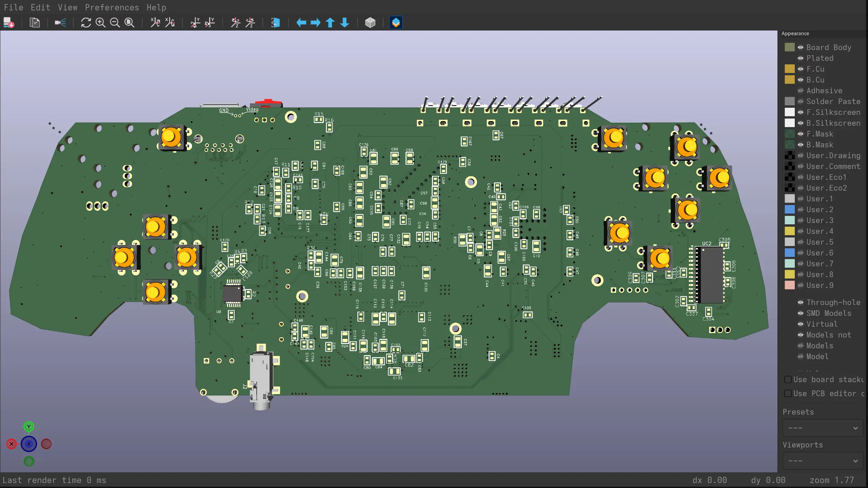The width and height of the screenshot is (868, 488).
Task: Toggle the Appearance manager panel icon
Action: [396, 23]
